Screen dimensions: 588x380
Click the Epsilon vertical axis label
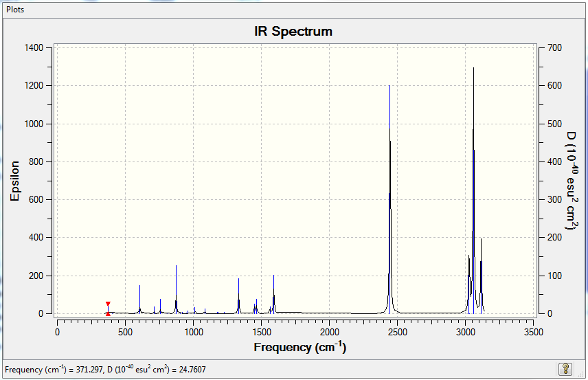click(x=14, y=181)
